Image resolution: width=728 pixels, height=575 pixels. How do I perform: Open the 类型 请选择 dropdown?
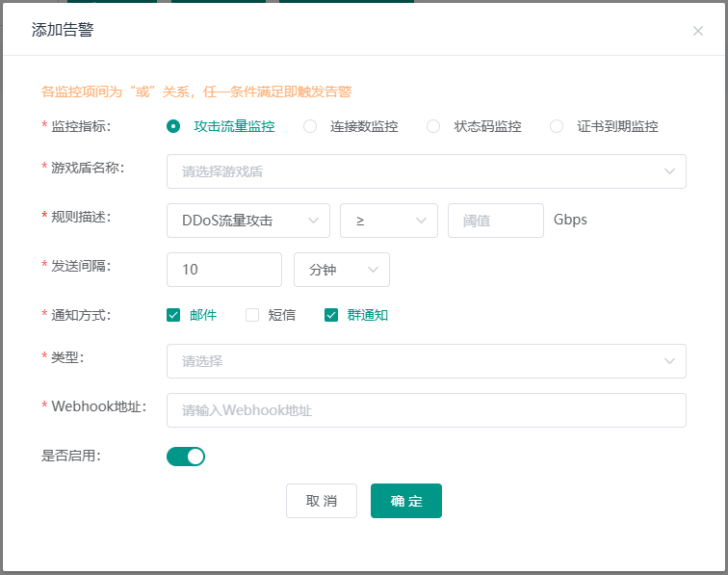tap(427, 361)
